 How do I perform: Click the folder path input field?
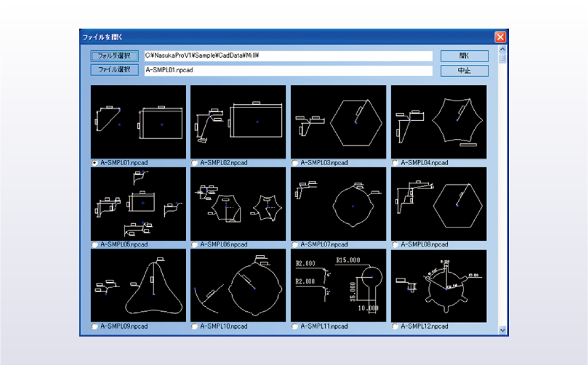[x=288, y=56]
